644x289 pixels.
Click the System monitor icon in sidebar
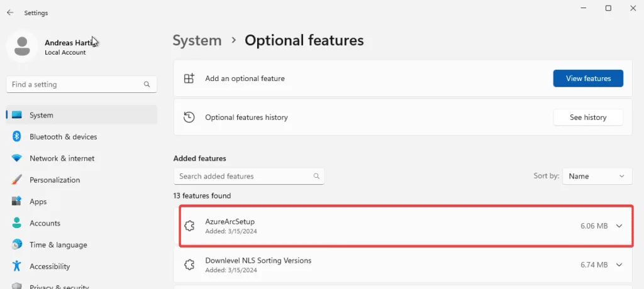(x=16, y=115)
